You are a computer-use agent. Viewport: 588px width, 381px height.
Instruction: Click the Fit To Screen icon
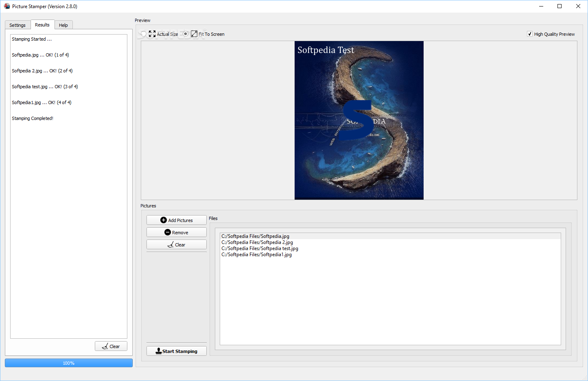click(x=194, y=34)
